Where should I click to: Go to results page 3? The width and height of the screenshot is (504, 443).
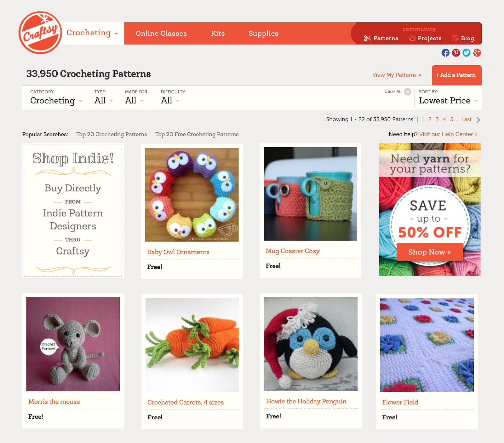coord(437,119)
